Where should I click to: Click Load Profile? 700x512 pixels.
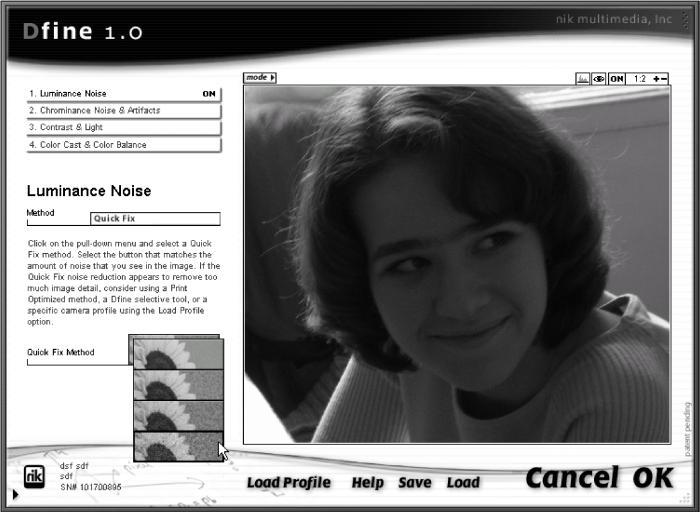pyautogui.click(x=289, y=483)
